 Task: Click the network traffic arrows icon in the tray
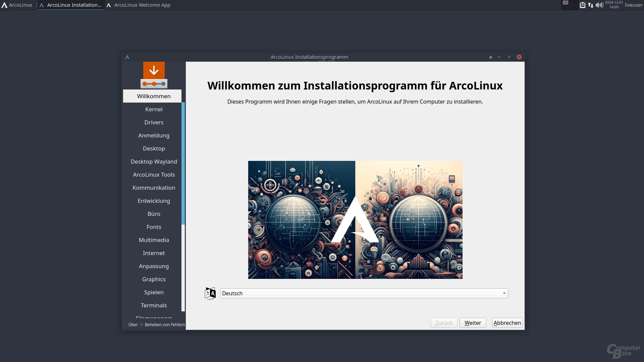pos(591,5)
